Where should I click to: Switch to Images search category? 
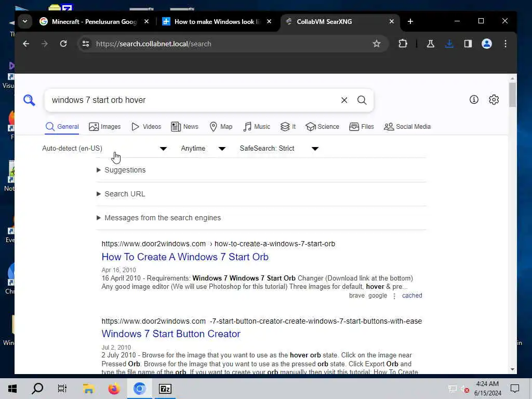click(104, 127)
